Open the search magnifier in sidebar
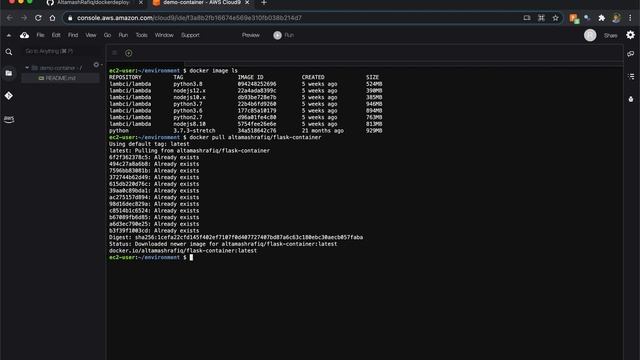 tap(9, 52)
